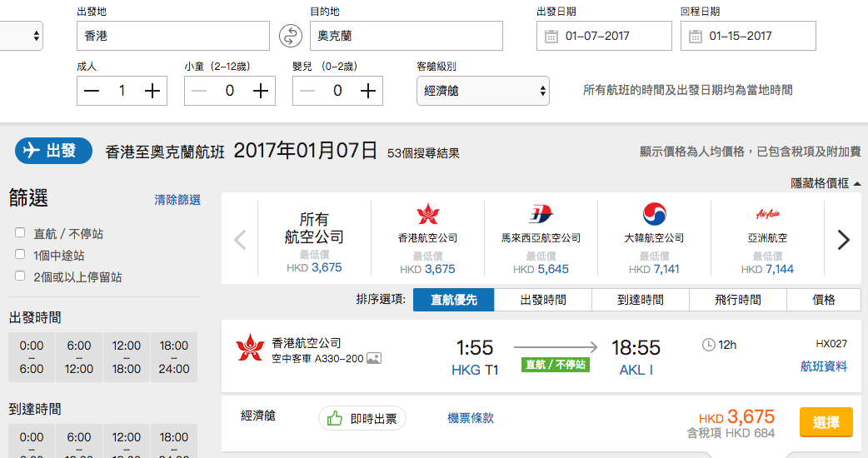Click the departure date field 01-07-2017

point(604,36)
